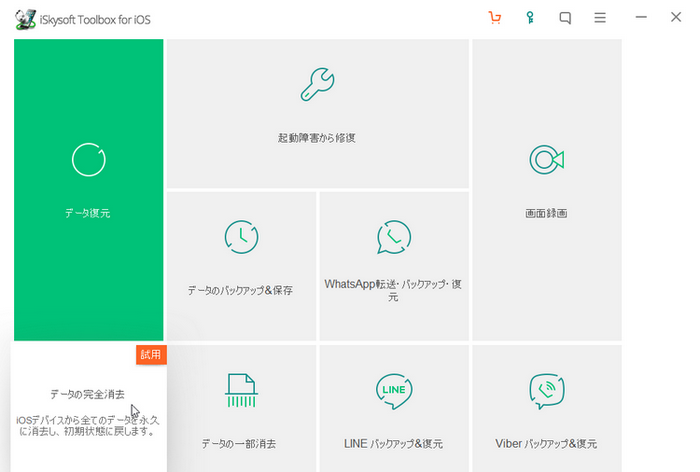Click the WhatsApp phone bubble icon
This screenshot has width=700, height=472.
[394, 237]
